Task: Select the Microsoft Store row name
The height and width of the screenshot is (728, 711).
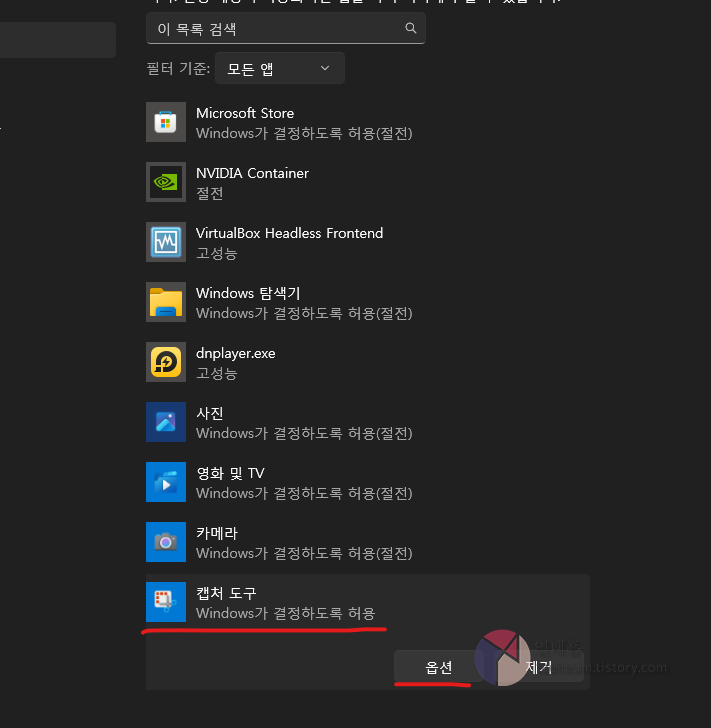Action: pyautogui.click(x=245, y=113)
